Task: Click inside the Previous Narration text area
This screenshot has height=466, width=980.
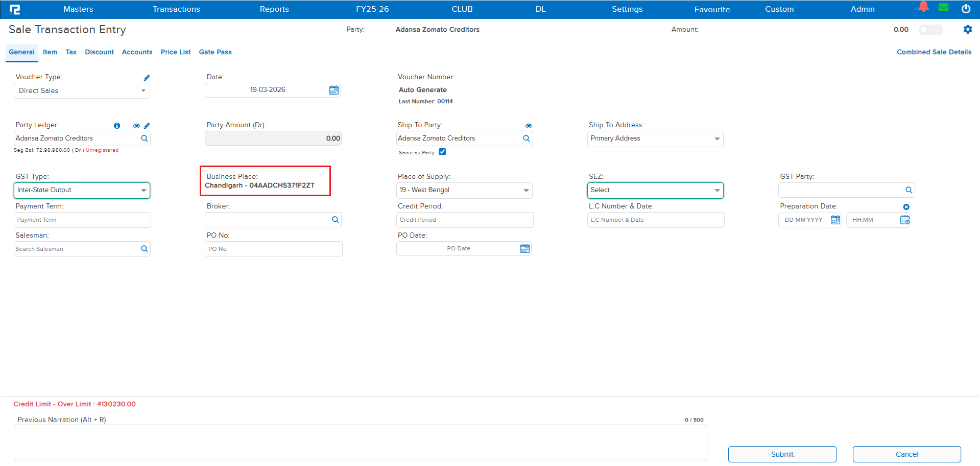Action: point(357,442)
